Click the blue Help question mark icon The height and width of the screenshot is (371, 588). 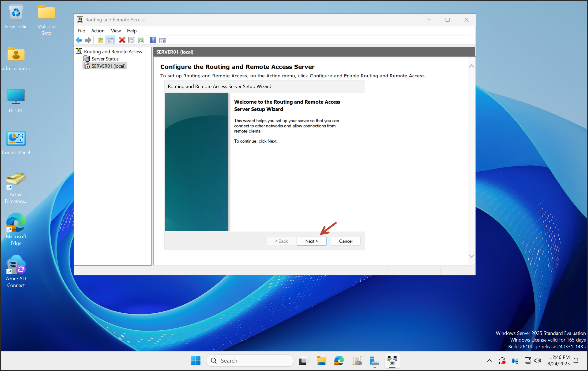click(x=153, y=40)
